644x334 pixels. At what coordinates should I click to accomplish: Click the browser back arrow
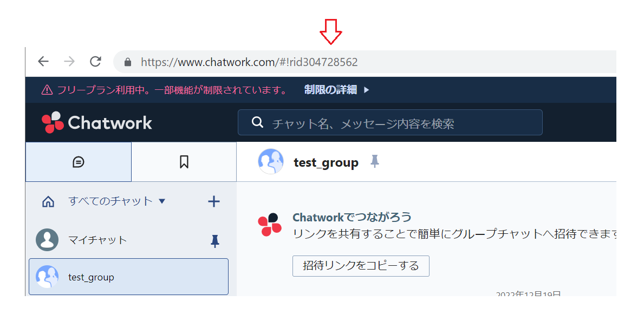[43, 62]
